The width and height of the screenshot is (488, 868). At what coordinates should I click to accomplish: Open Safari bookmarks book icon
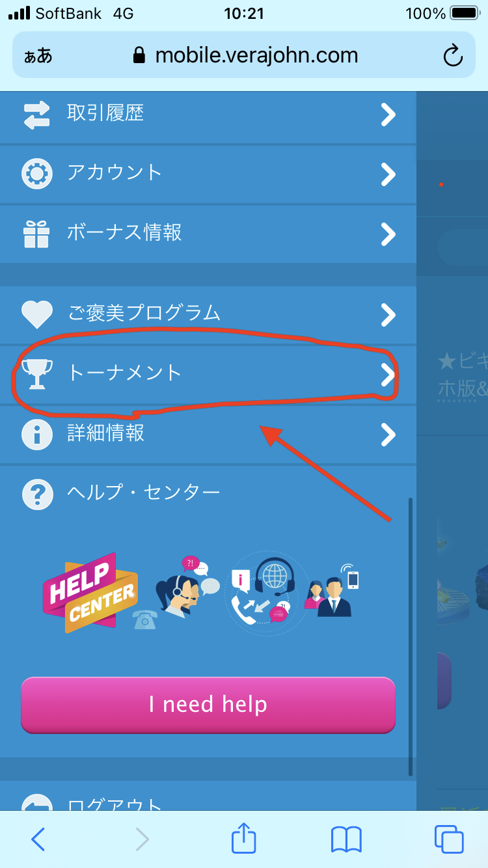point(346,840)
